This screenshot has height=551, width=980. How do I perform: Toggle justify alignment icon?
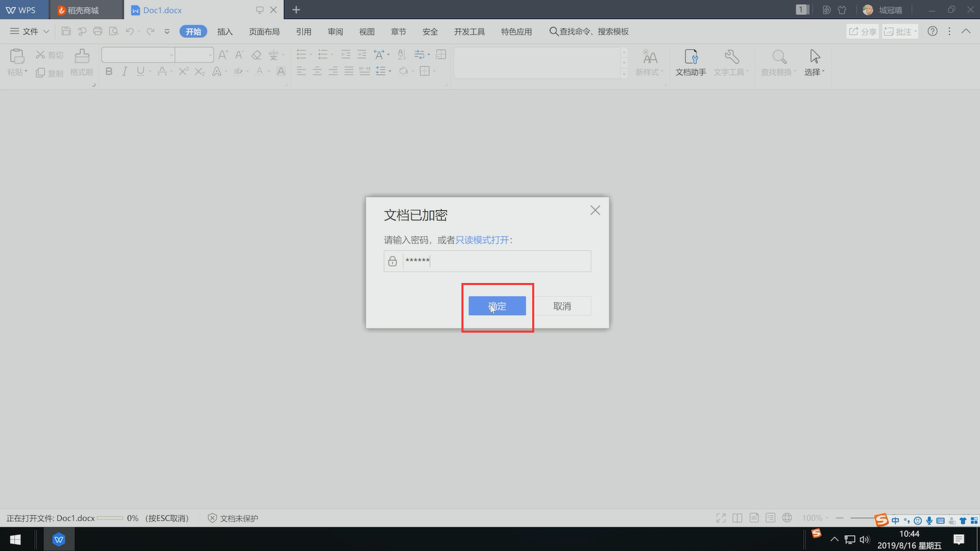coord(348,71)
